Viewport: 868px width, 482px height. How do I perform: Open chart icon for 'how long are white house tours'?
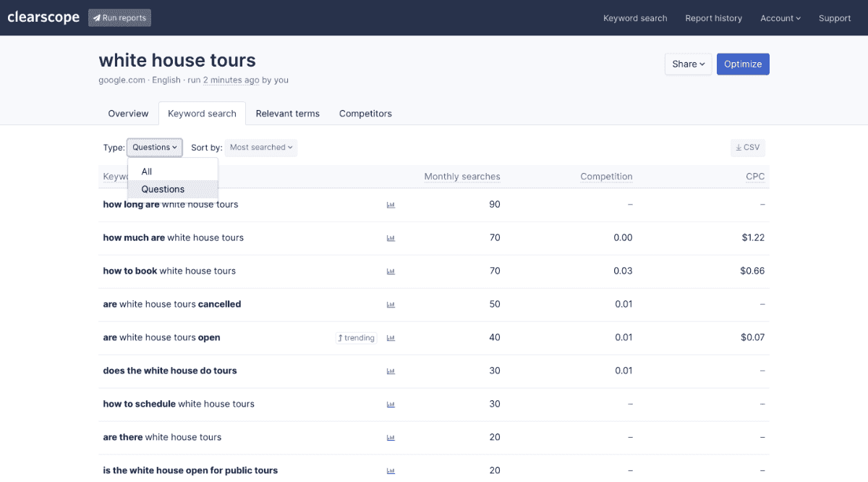391,205
